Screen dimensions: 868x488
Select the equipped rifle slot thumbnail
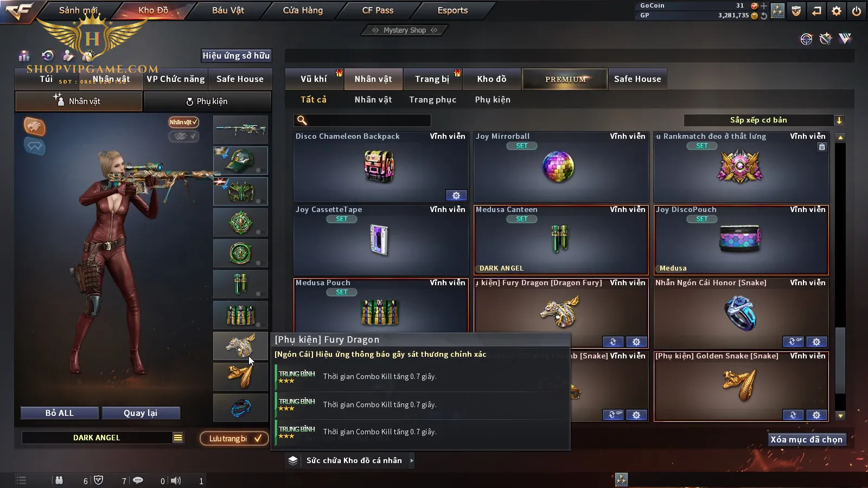240,130
